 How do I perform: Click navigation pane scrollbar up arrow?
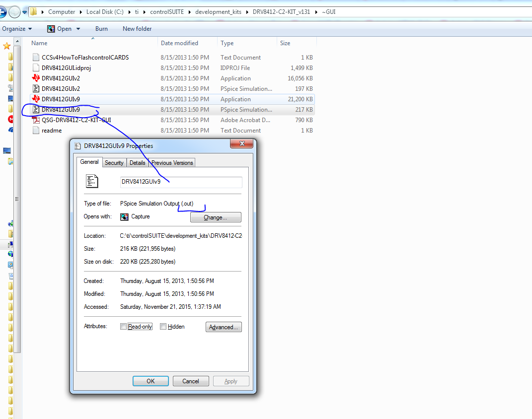tap(17, 42)
